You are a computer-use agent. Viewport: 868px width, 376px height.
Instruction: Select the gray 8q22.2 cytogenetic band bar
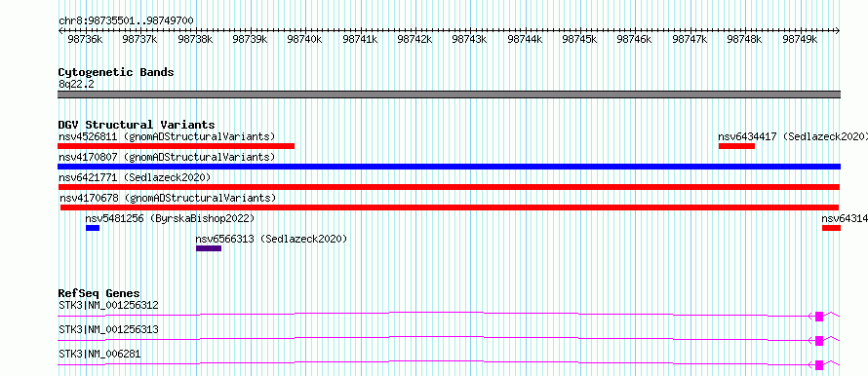[449, 94]
